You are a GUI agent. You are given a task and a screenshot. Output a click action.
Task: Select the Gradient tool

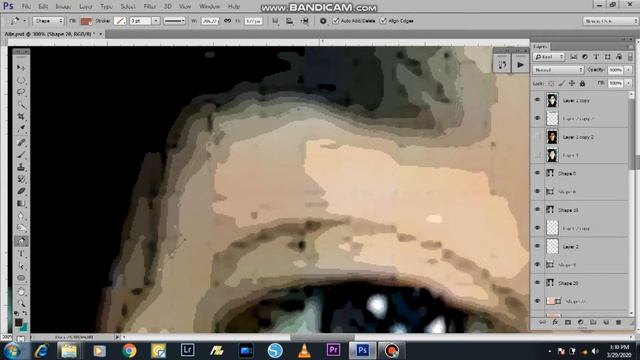pyautogui.click(x=21, y=203)
